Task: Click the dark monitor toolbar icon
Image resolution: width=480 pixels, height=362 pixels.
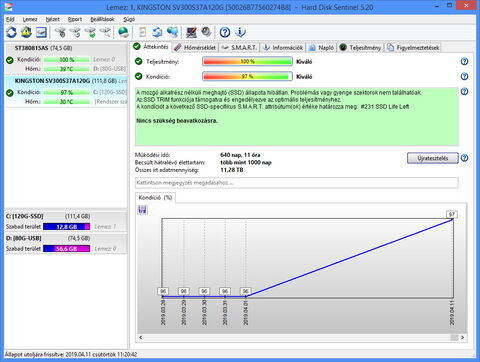Action: pyautogui.click(x=191, y=32)
